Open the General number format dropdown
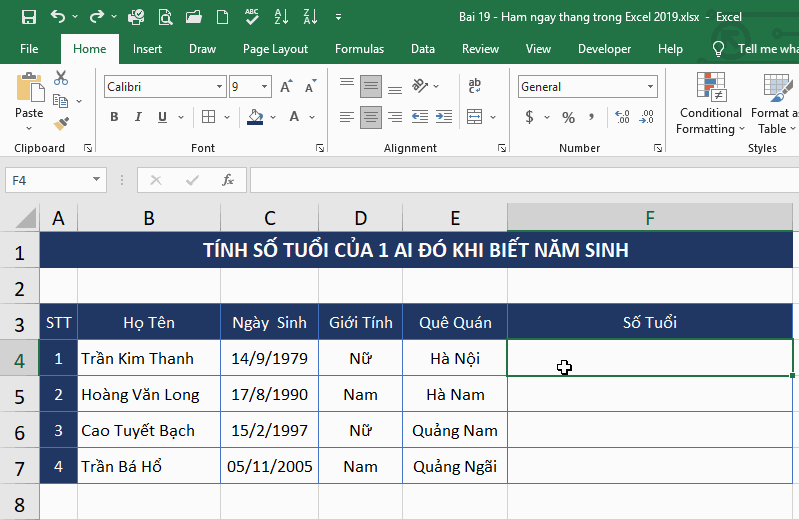Viewport: 799px width, 520px height. tap(650, 87)
